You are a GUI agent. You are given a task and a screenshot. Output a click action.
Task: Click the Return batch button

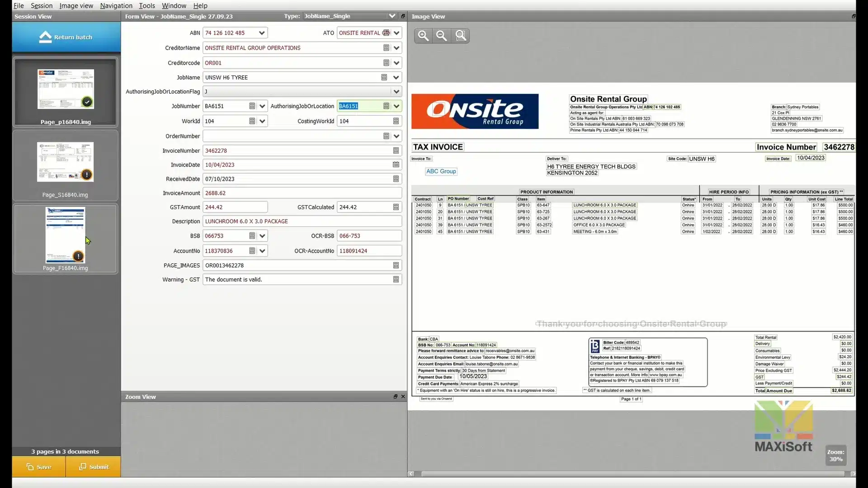[66, 37]
